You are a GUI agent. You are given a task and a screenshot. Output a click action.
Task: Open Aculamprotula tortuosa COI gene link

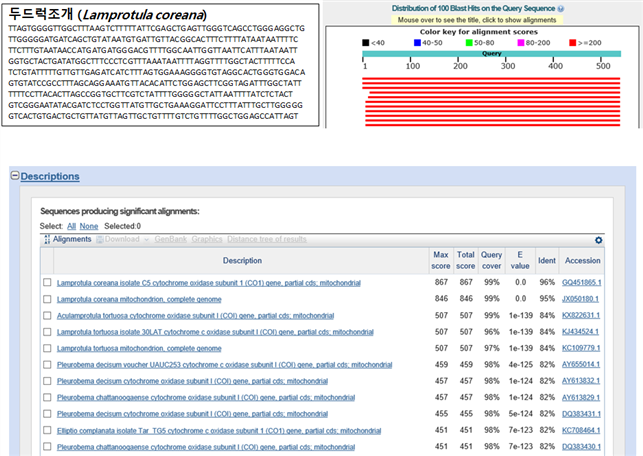coord(195,316)
